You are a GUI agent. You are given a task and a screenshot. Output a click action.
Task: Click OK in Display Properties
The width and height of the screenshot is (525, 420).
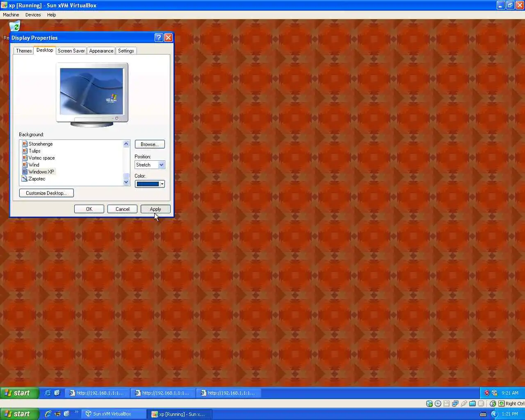tap(89, 209)
